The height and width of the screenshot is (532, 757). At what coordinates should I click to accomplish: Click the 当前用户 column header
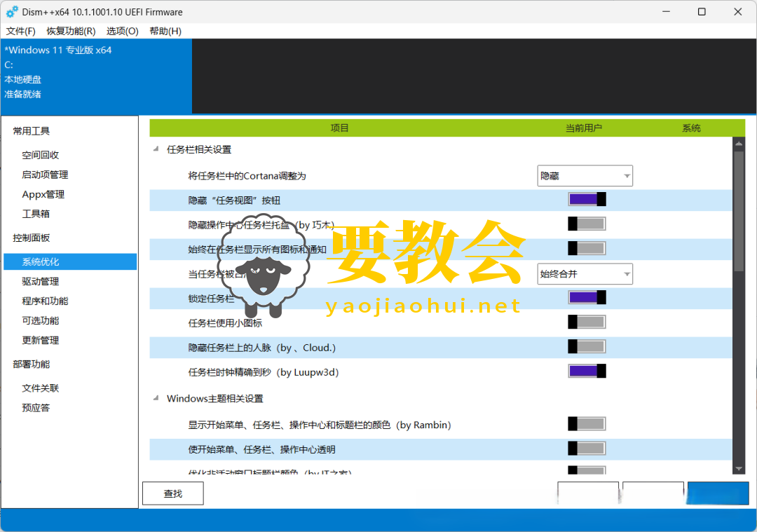[x=584, y=128]
